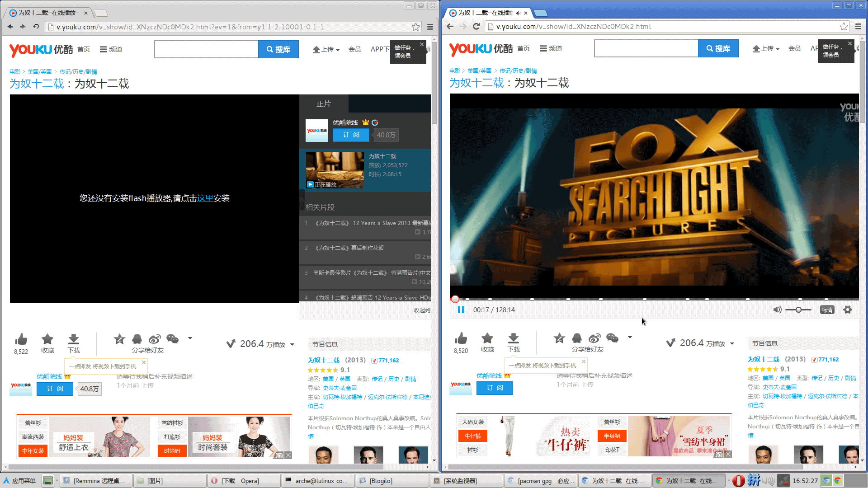Click Youku logo in left window
The height and width of the screenshot is (488, 868).
(41, 49)
